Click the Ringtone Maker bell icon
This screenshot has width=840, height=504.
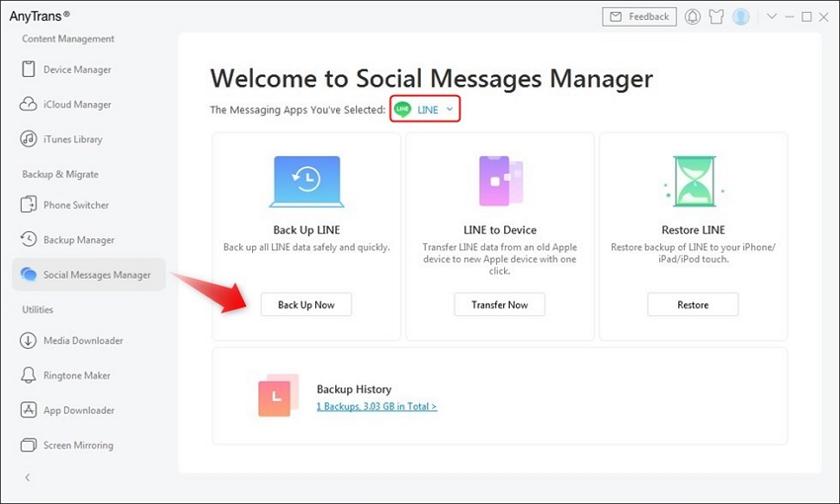tap(29, 375)
